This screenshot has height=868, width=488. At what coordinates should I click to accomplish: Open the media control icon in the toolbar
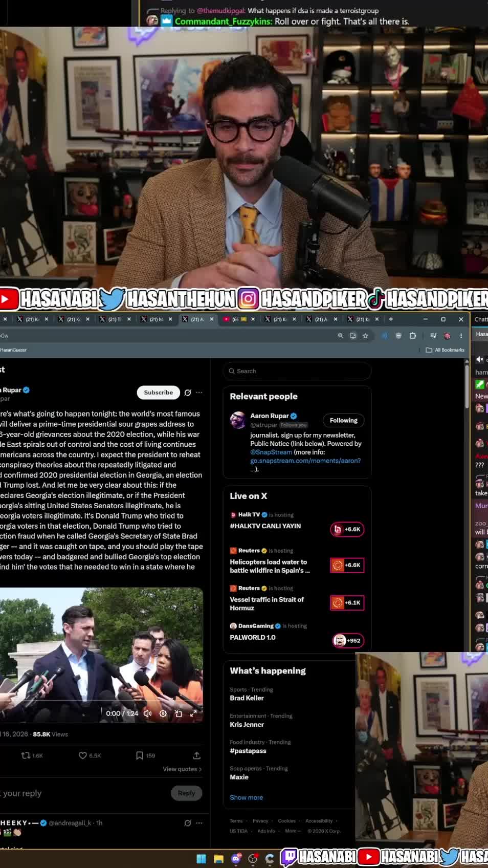click(x=433, y=336)
